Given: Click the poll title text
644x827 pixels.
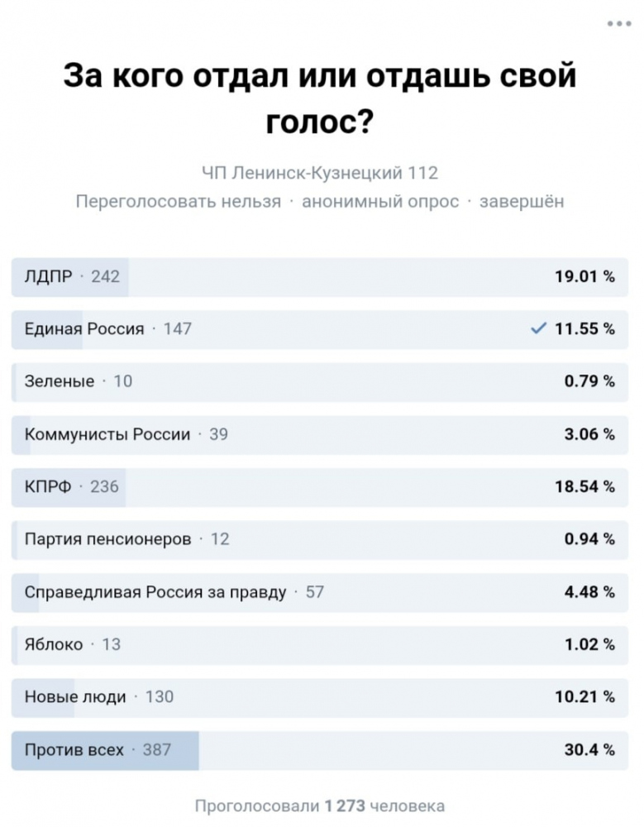Looking at the screenshot, I should (320, 98).
